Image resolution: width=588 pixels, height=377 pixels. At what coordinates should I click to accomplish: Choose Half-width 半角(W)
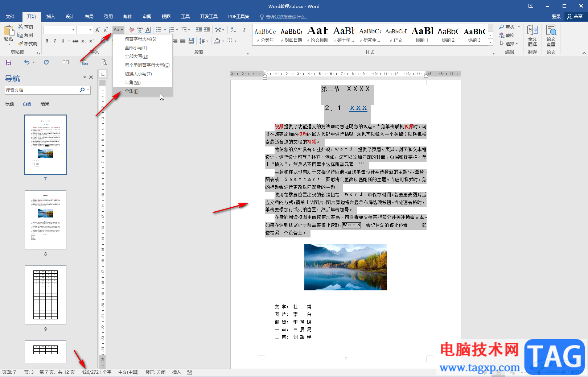[142, 83]
